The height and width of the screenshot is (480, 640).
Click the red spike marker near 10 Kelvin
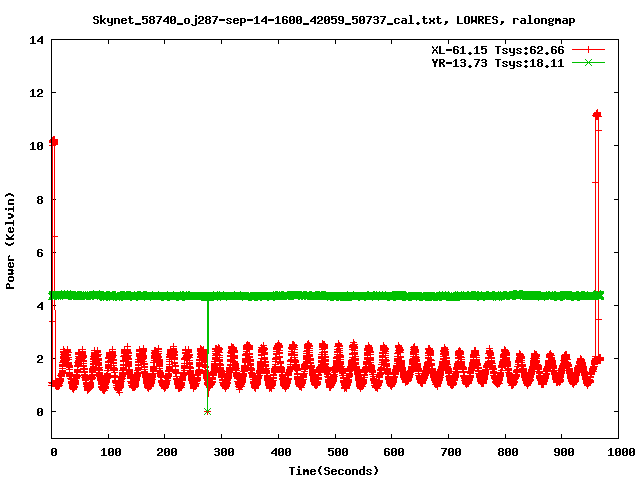click(53, 142)
